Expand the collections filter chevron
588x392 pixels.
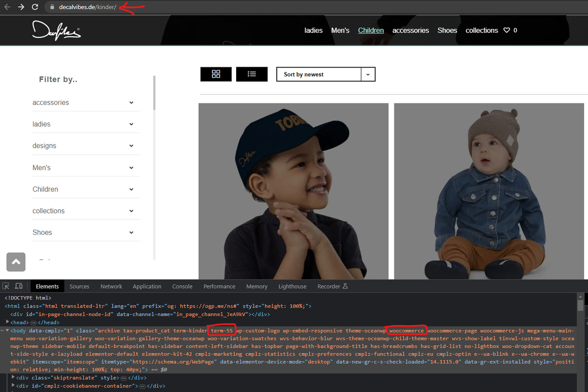pyautogui.click(x=131, y=211)
